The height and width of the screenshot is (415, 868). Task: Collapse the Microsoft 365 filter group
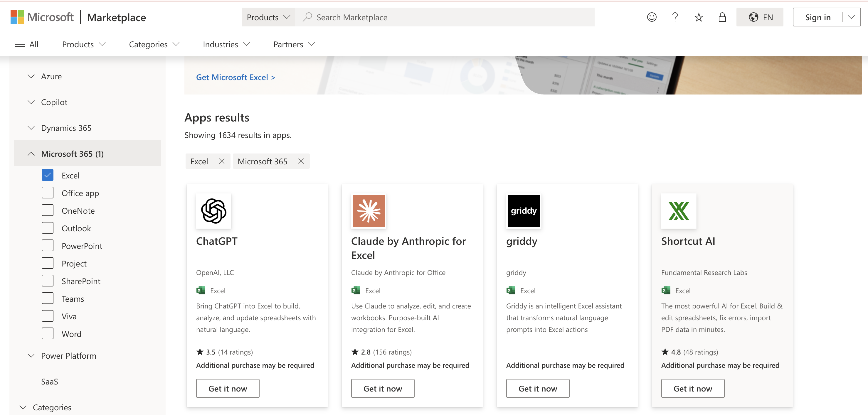tap(31, 153)
